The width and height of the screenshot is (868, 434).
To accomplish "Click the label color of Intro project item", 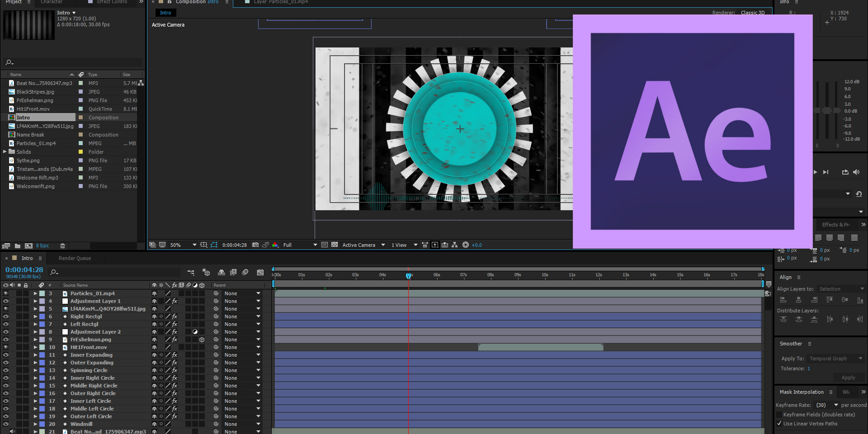I will tap(81, 118).
